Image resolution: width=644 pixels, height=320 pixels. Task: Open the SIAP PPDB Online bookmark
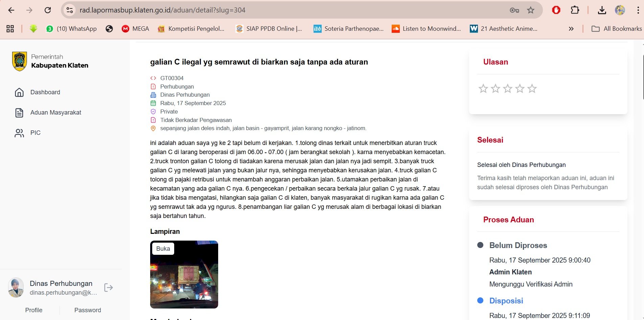pos(269,29)
